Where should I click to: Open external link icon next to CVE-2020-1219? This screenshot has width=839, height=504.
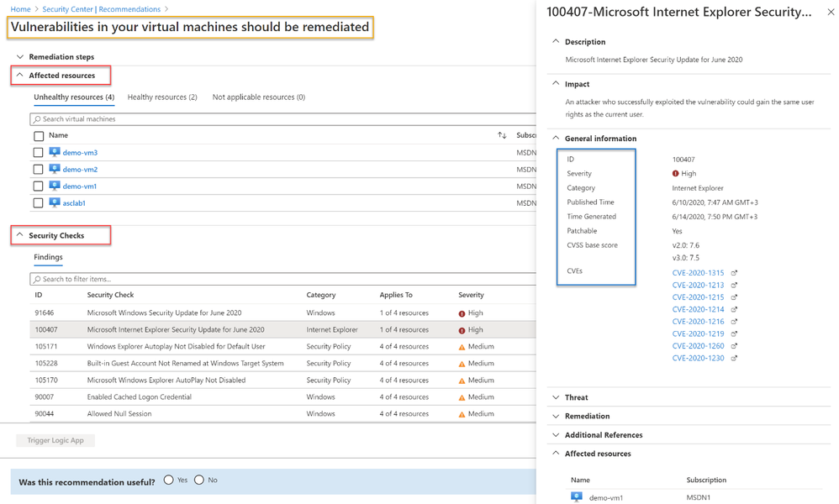click(x=734, y=334)
